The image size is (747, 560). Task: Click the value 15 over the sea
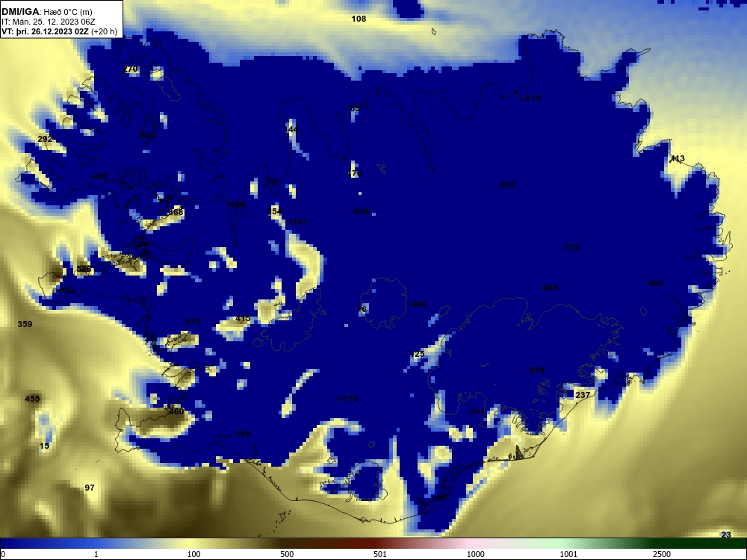pos(44,447)
